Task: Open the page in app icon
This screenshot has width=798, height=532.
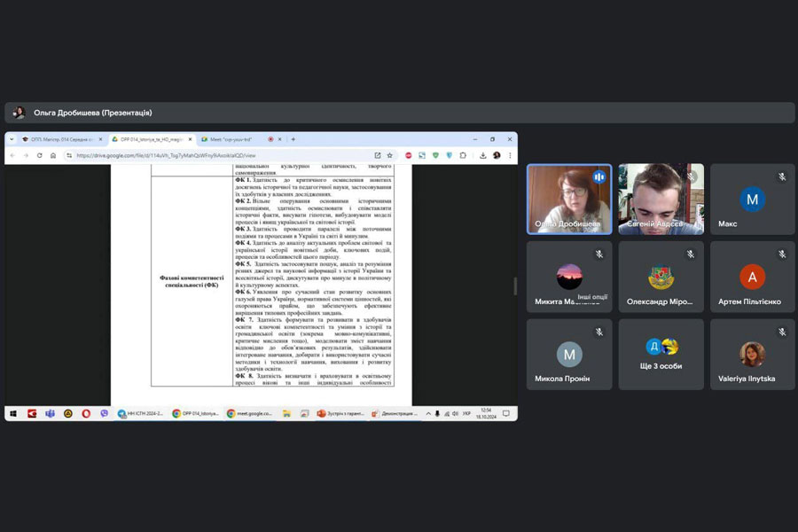Action: (378, 155)
